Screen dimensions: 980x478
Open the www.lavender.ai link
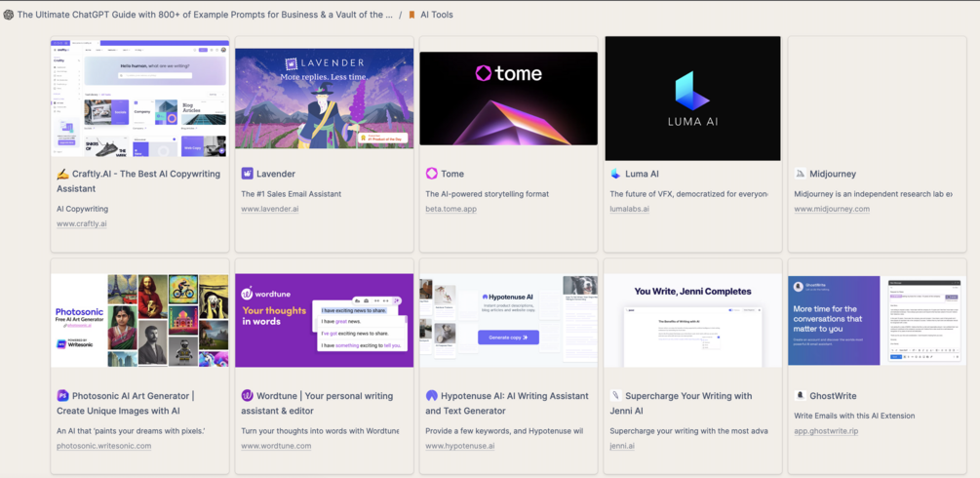point(270,209)
